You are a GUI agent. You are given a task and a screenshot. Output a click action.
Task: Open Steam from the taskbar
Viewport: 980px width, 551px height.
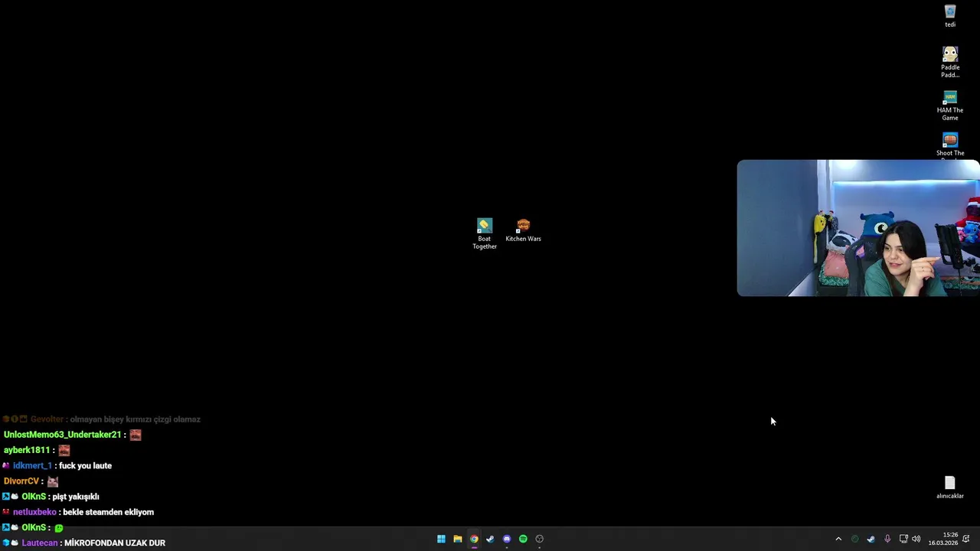click(x=490, y=539)
